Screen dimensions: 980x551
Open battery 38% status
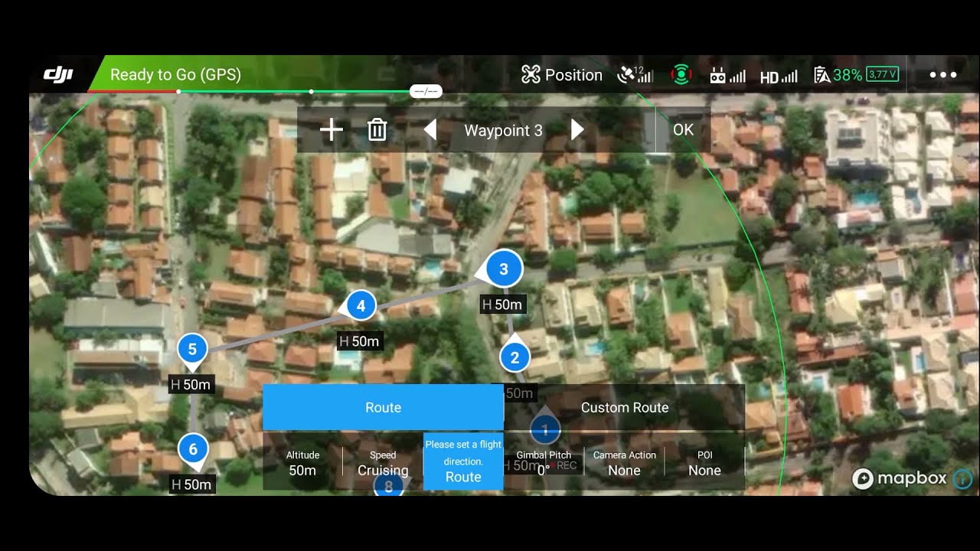click(838, 75)
